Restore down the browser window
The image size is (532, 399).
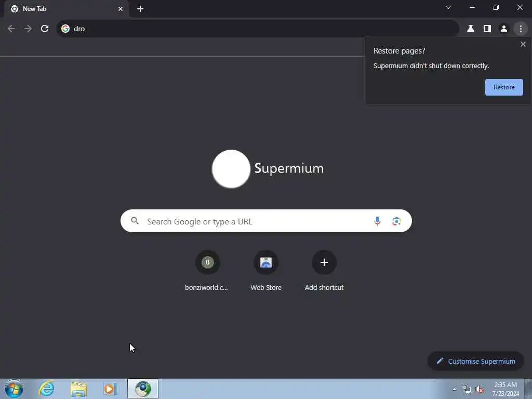(x=496, y=7)
